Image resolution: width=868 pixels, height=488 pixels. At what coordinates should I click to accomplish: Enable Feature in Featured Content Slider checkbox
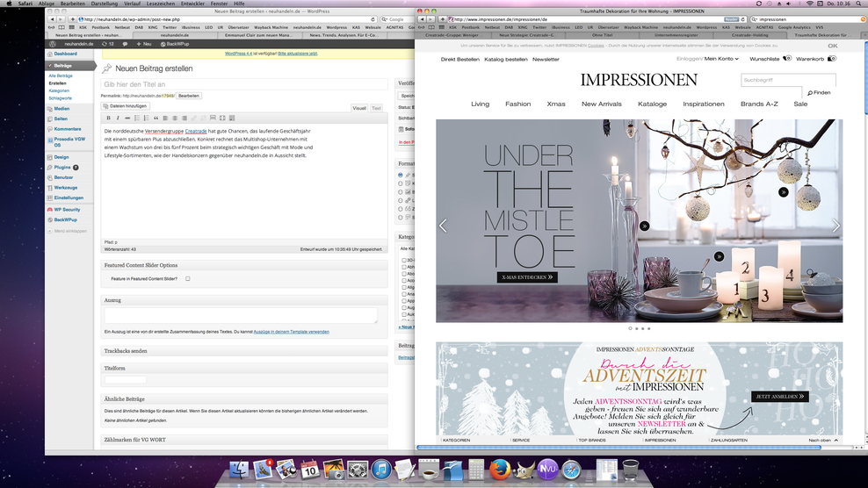click(188, 279)
